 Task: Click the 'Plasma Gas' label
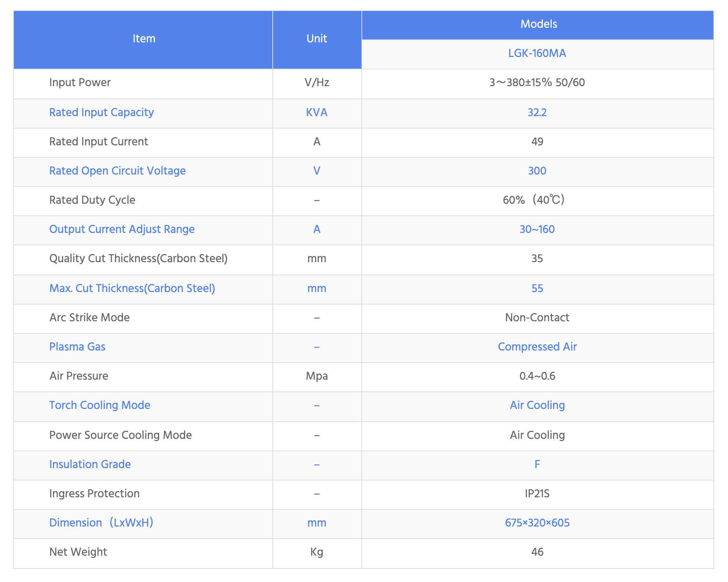point(77,347)
